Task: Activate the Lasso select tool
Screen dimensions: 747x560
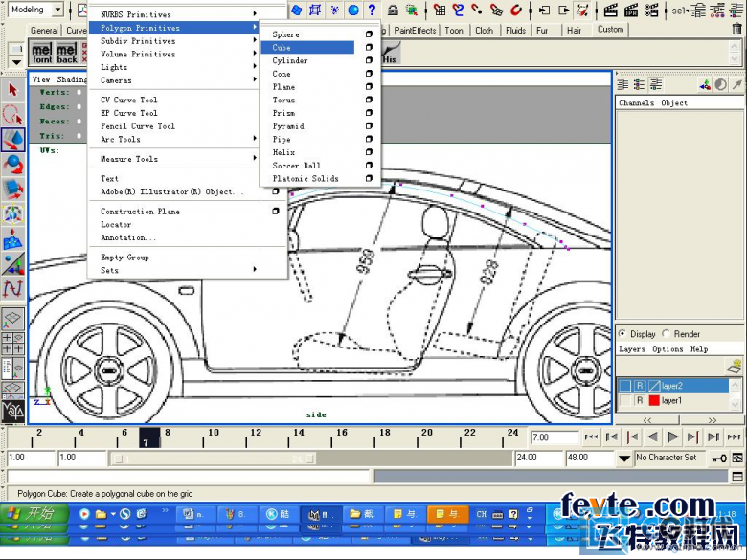Action: click(x=12, y=114)
